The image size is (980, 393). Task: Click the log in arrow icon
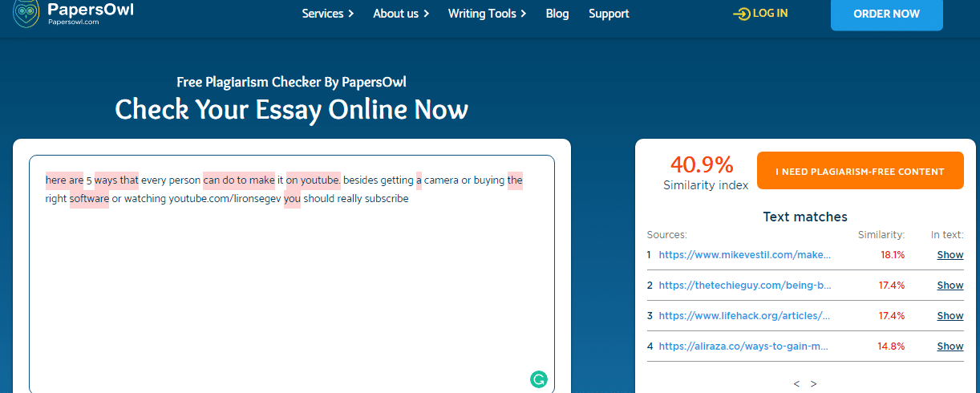tap(742, 14)
